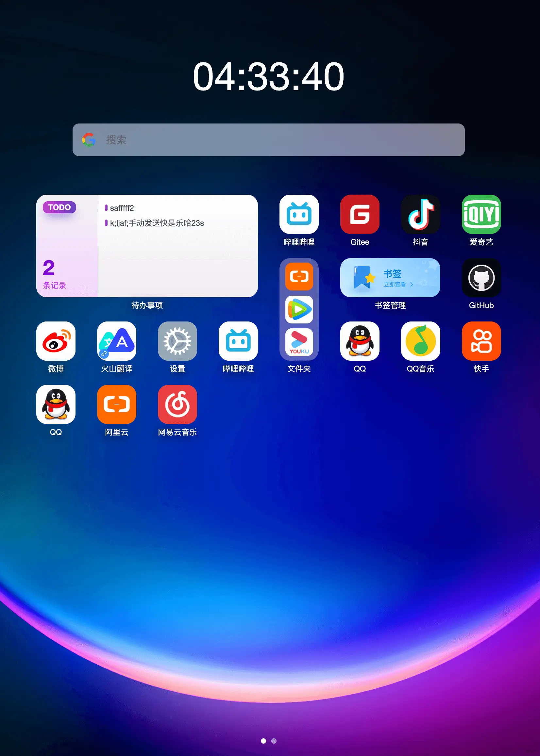The width and height of the screenshot is (540, 756).
Task: Open 抖音
Action: (421, 214)
